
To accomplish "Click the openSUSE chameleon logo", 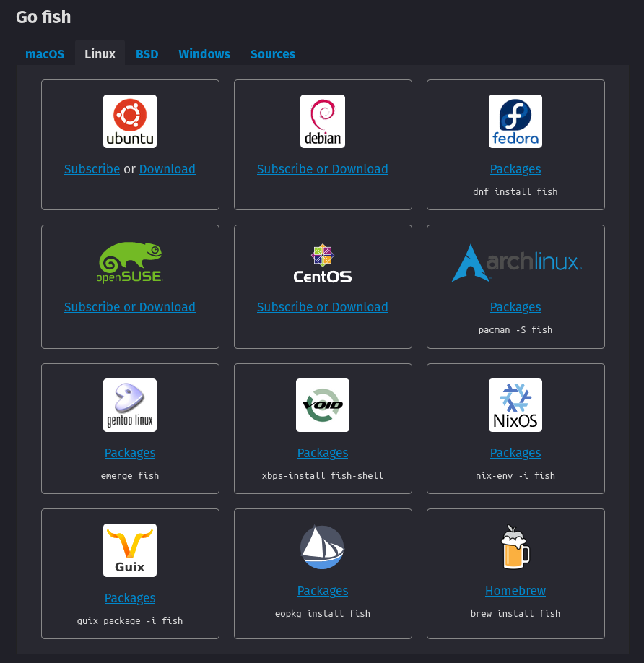I will coord(130,262).
